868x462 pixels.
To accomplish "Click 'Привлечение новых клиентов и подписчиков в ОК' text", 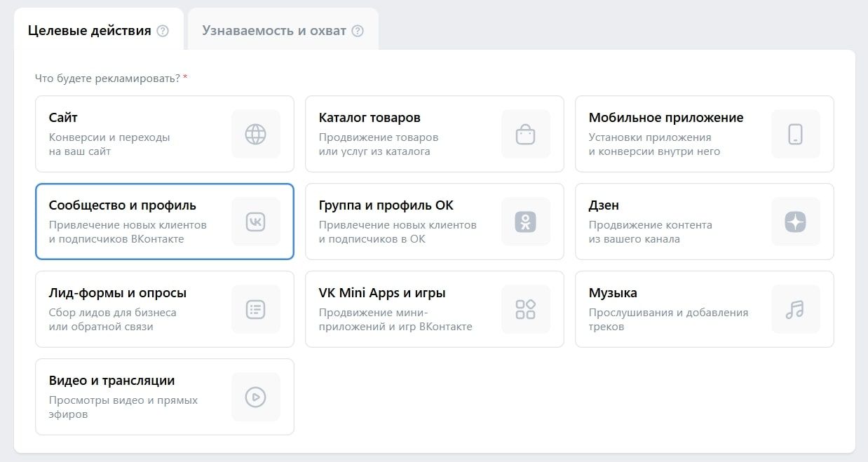I will click(398, 232).
